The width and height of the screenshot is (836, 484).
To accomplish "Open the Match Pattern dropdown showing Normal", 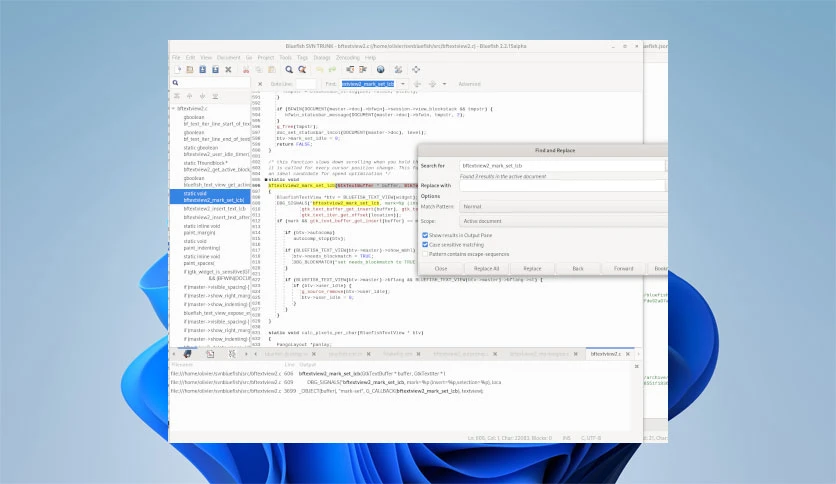I will click(563, 207).
